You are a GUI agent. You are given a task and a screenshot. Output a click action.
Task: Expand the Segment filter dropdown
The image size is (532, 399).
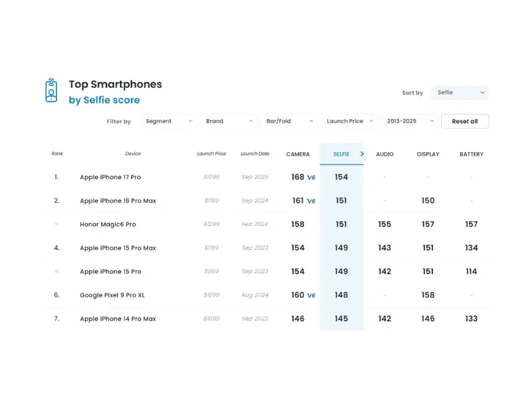point(169,121)
